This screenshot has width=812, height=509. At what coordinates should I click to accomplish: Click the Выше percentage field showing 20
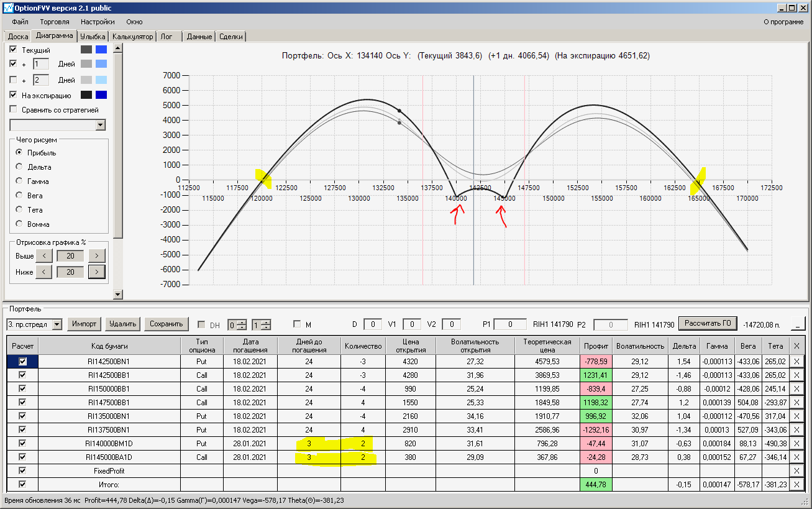point(70,255)
